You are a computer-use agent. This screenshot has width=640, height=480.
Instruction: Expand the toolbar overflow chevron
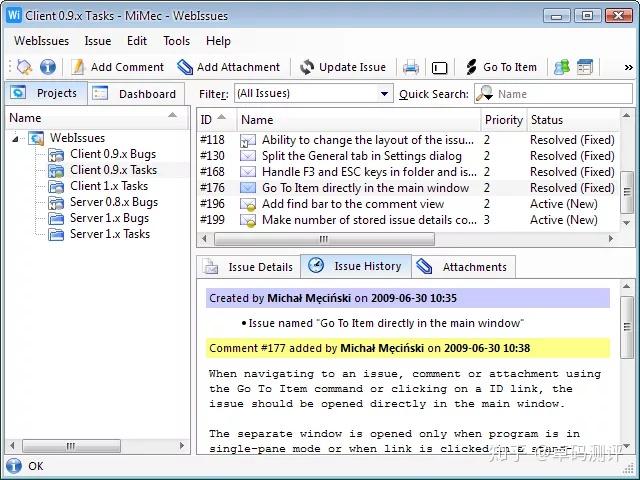(x=629, y=67)
